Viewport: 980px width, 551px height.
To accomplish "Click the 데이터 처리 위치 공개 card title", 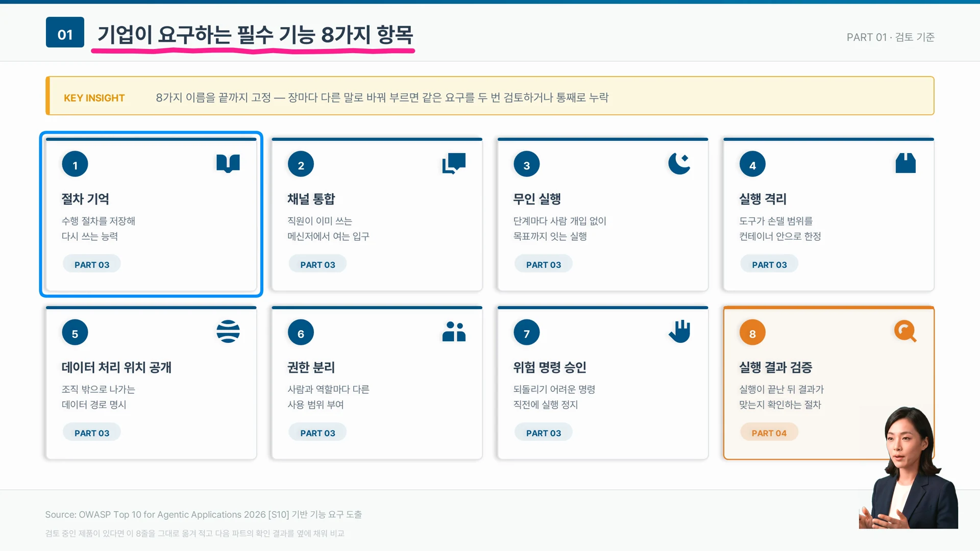I will click(116, 367).
